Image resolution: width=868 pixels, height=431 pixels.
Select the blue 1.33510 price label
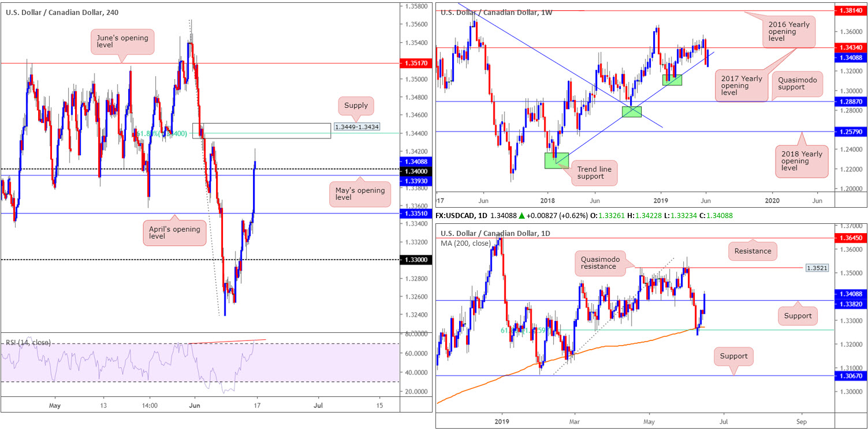tap(415, 213)
